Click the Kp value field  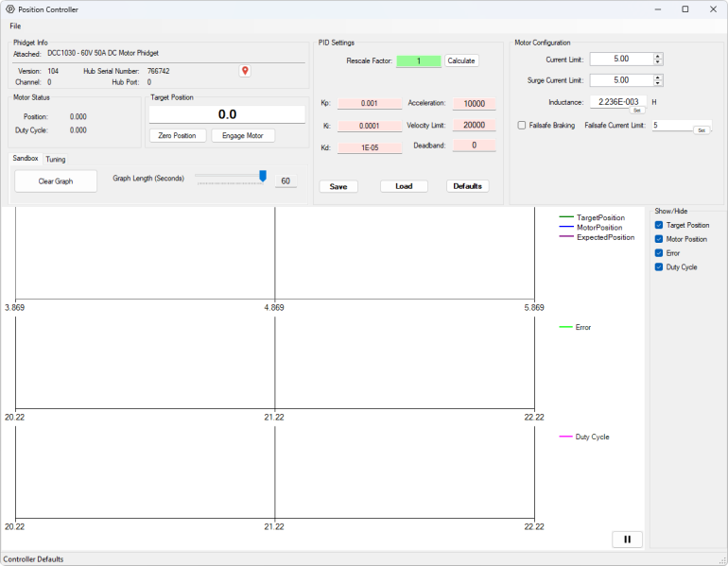[369, 103]
